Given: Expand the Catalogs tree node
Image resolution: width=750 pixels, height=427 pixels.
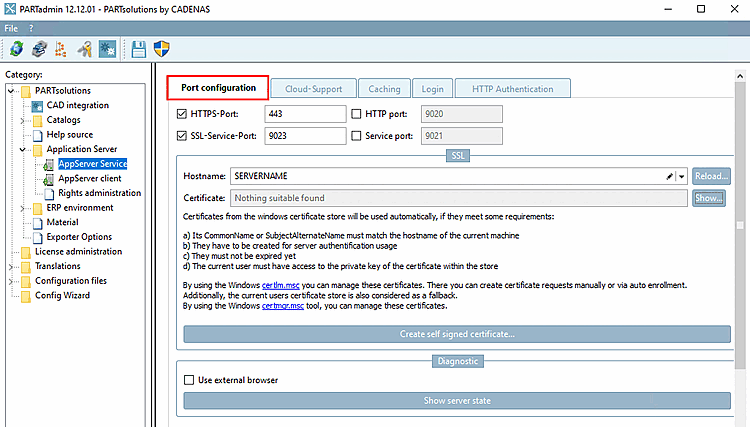Looking at the screenshot, I should [x=22, y=120].
